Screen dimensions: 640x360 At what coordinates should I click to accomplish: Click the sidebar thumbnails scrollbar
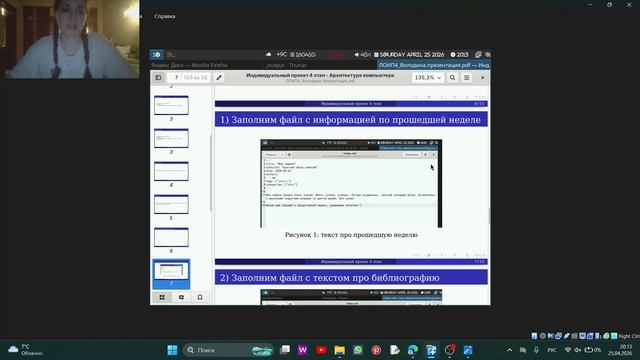pos(211,173)
